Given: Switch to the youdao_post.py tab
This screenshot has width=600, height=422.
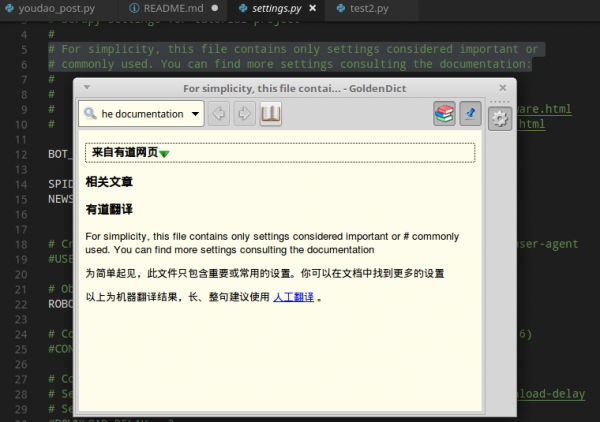Looking at the screenshot, I should (x=51, y=8).
